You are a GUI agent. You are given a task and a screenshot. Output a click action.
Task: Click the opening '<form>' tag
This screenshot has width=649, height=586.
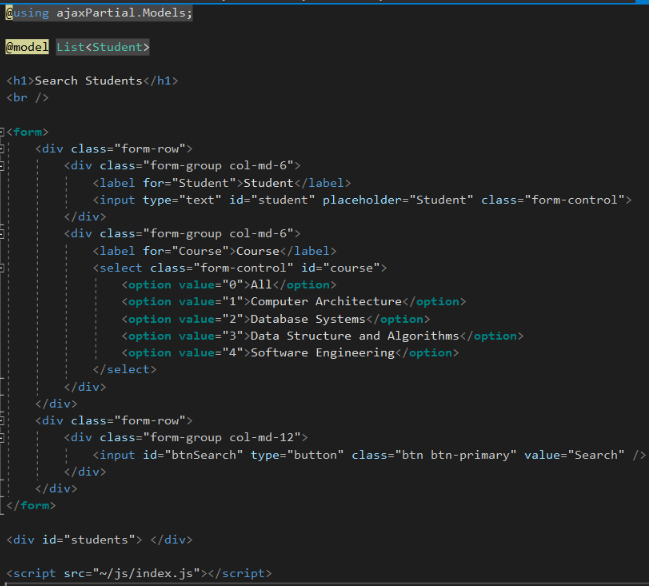click(27, 132)
